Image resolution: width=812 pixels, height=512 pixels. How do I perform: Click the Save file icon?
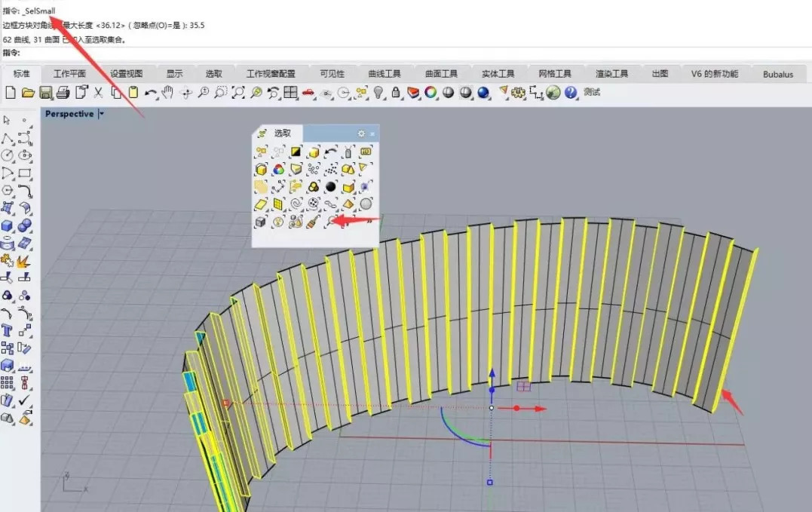click(45, 93)
